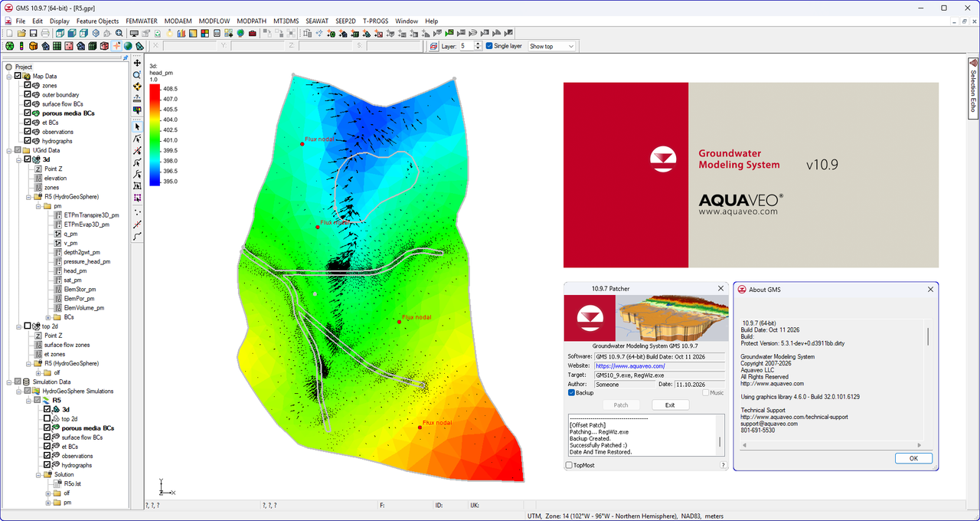Viewport: 980px width, 521px height.
Task: Click OK in About GMS dialog
Action: tap(913, 458)
